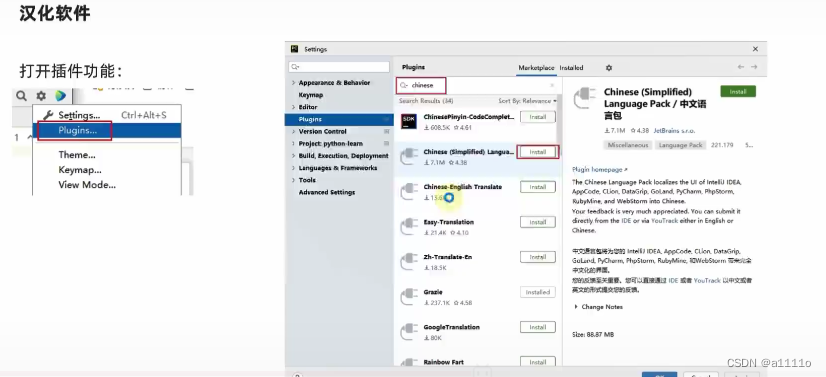Expand the Build, Execution, Deployment node

pos(293,156)
